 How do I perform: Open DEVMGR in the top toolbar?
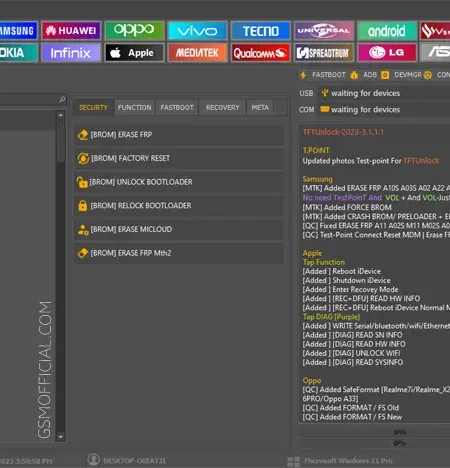[x=408, y=75]
